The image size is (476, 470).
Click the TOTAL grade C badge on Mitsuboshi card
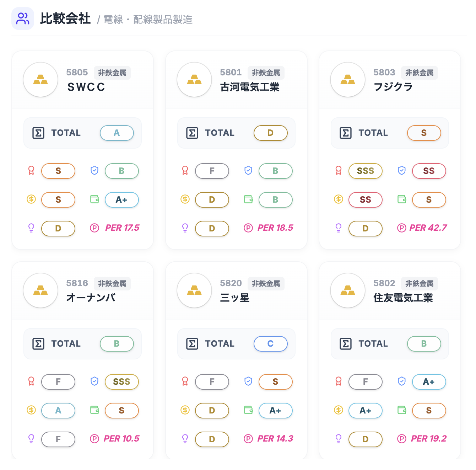[270, 344]
